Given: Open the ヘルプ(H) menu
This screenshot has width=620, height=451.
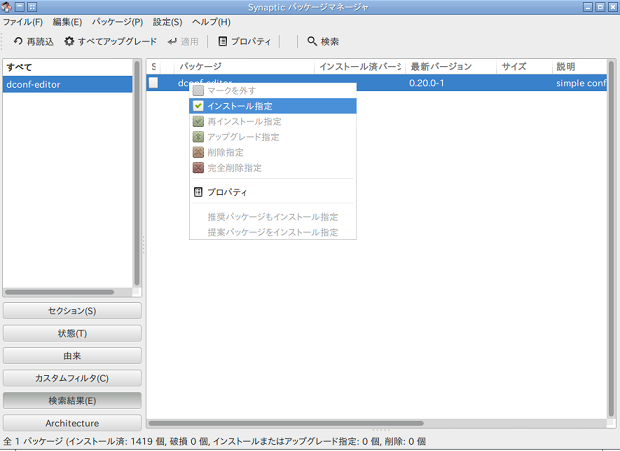Looking at the screenshot, I should coord(211,22).
